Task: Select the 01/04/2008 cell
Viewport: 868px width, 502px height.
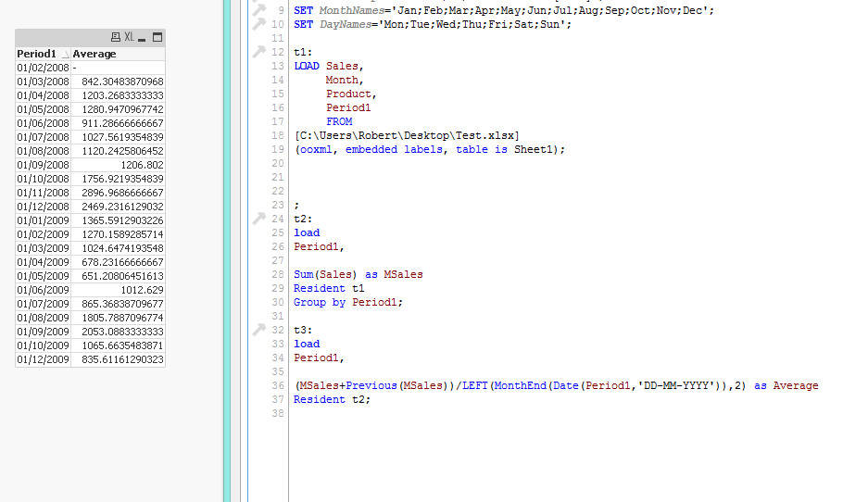Action: (44, 95)
